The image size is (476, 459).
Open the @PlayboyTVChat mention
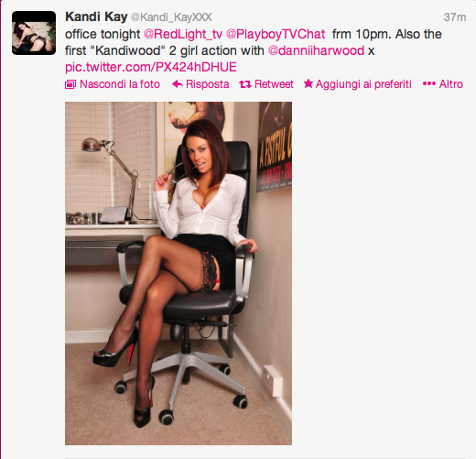tap(276, 34)
